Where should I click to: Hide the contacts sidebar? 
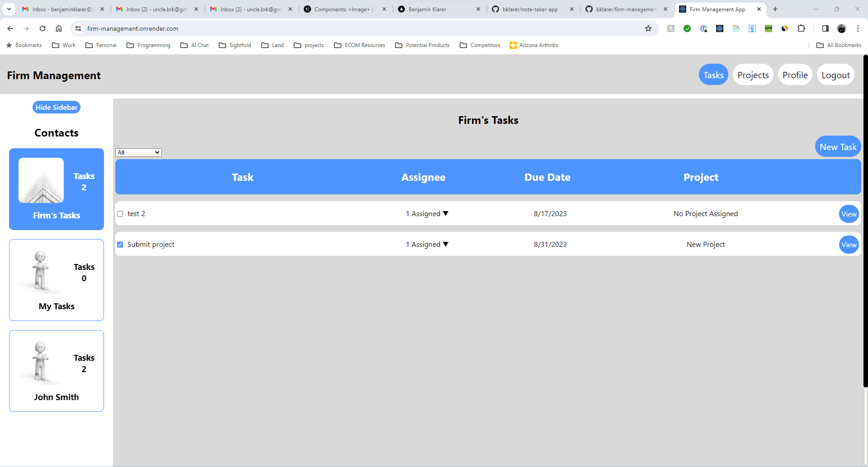(x=57, y=107)
